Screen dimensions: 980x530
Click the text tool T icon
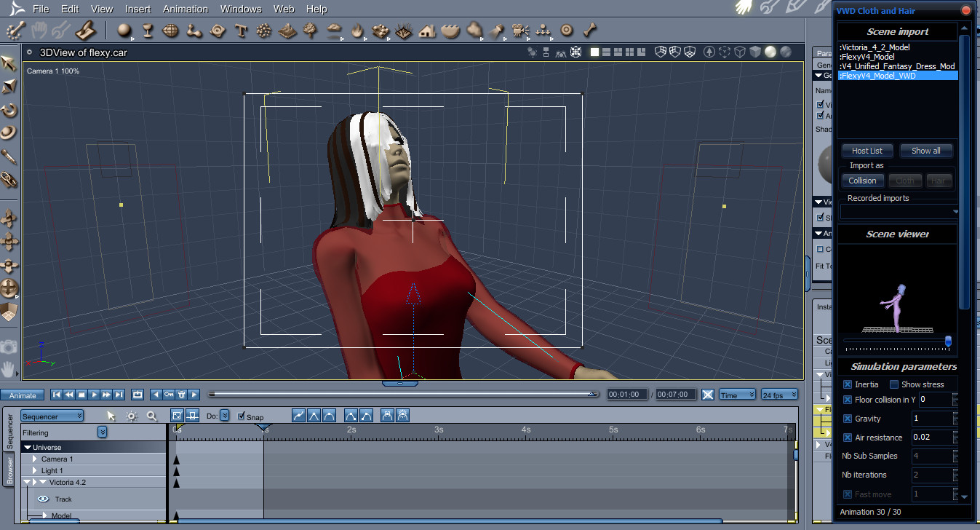click(x=241, y=31)
